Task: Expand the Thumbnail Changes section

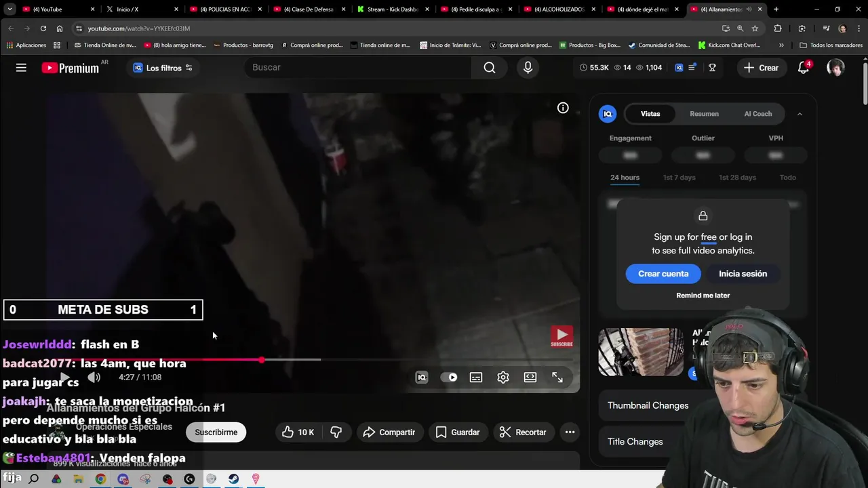Action: (x=648, y=405)
